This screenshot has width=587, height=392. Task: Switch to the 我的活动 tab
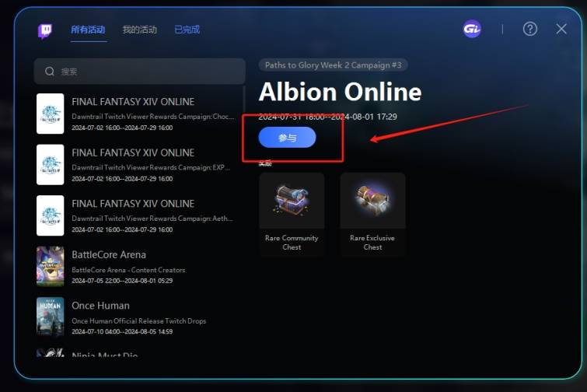point(140,30)
